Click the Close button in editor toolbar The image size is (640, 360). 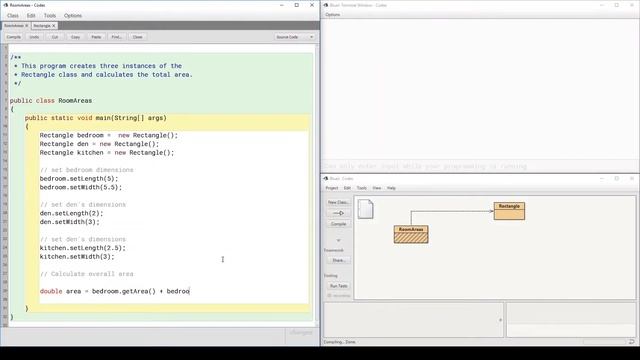click(x=138, y=37)
